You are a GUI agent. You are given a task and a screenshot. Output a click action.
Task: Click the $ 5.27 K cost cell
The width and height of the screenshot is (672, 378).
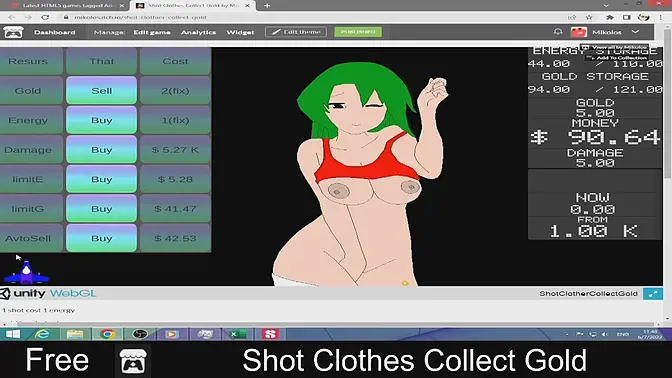pos(175,150)
